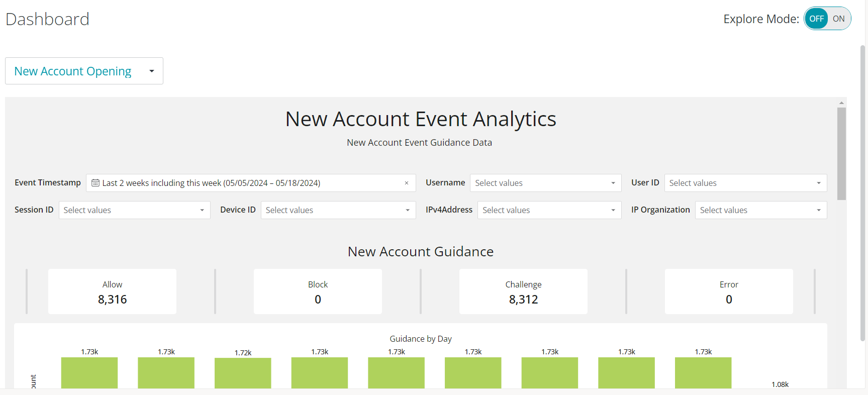Click the IP Organization filter label
Viewport: 868px width, 395px height.
tap(660, 210)
